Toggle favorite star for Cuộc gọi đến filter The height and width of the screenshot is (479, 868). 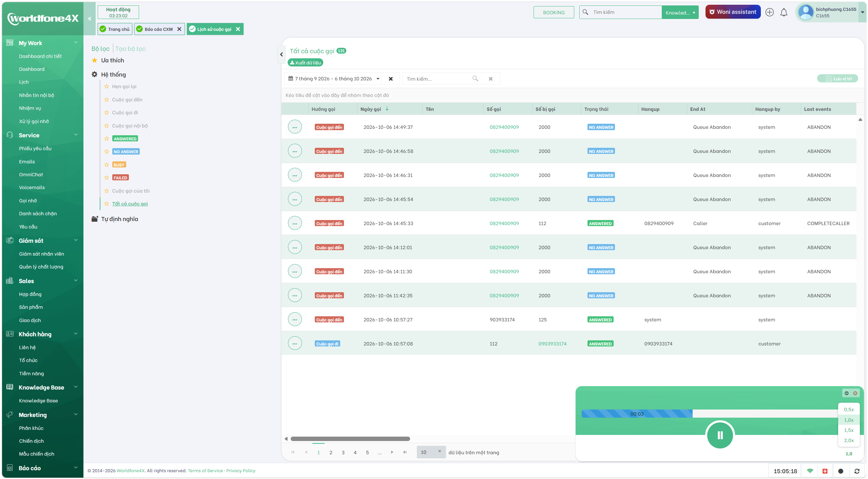107,100
